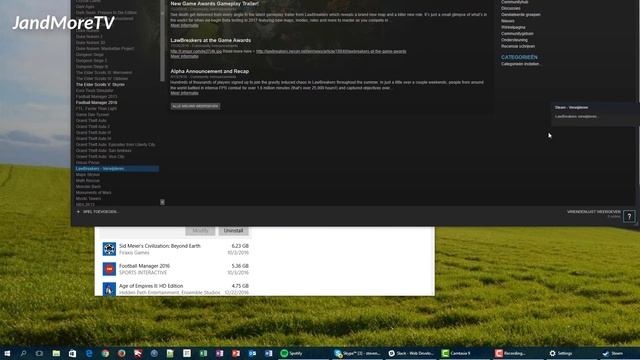640x360 pixels.
Task: Open Gerelateerde groepen link
Action: click(x=521, y=14)
